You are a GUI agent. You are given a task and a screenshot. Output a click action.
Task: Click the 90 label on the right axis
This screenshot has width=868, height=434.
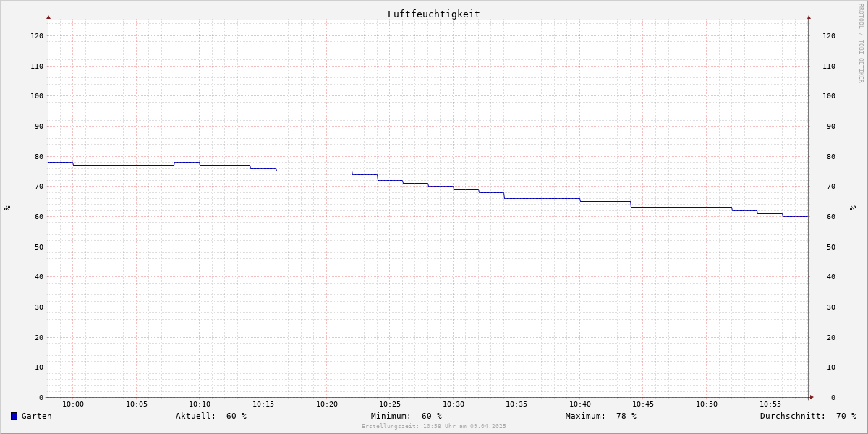click(x=831, y=126)
